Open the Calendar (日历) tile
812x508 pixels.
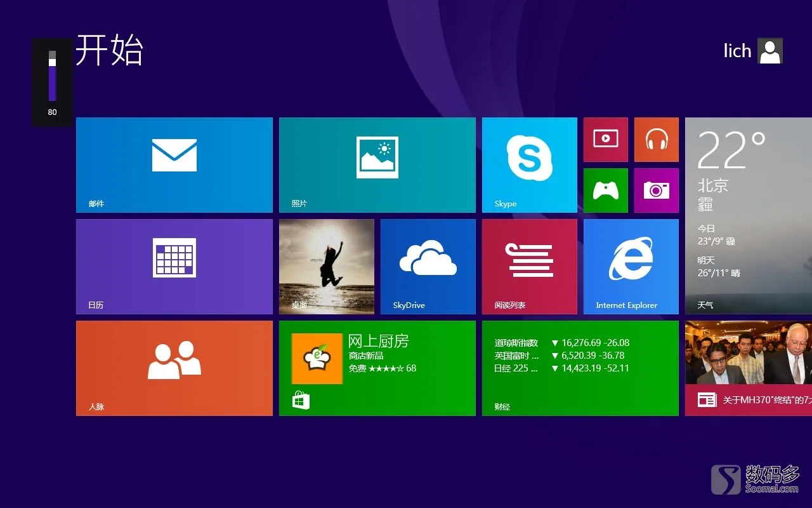174,267
